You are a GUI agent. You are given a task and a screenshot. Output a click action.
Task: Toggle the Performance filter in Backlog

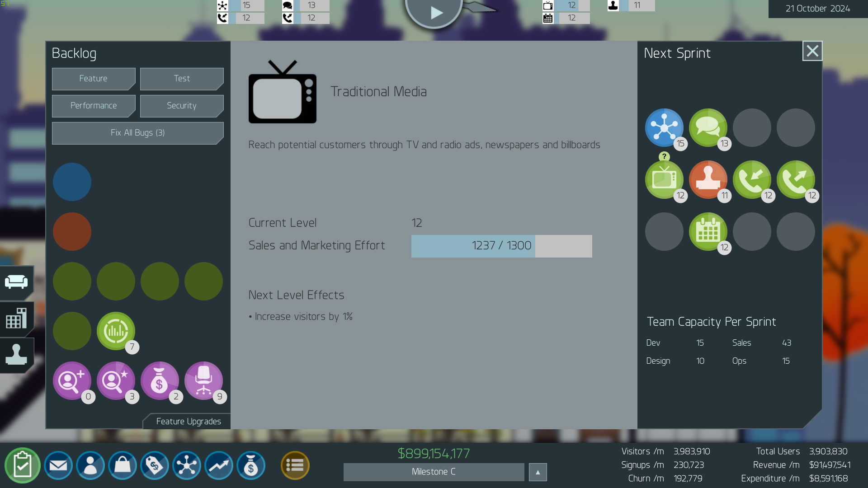pos(94,105)
